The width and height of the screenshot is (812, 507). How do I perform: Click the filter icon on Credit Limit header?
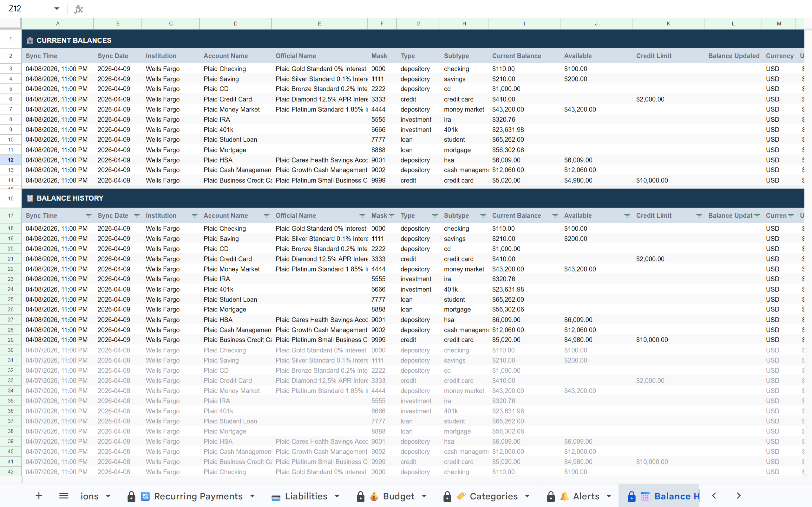(x=699, y=215)
